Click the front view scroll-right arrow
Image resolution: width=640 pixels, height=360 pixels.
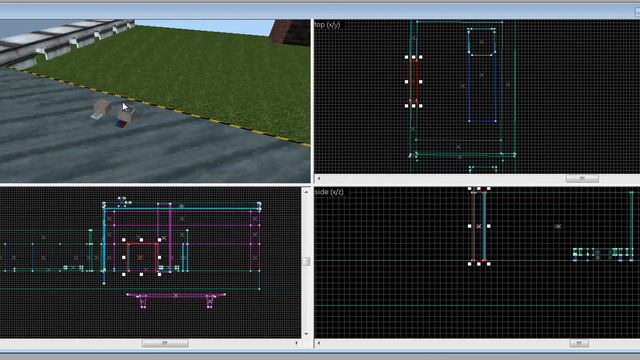coord(297,343)
